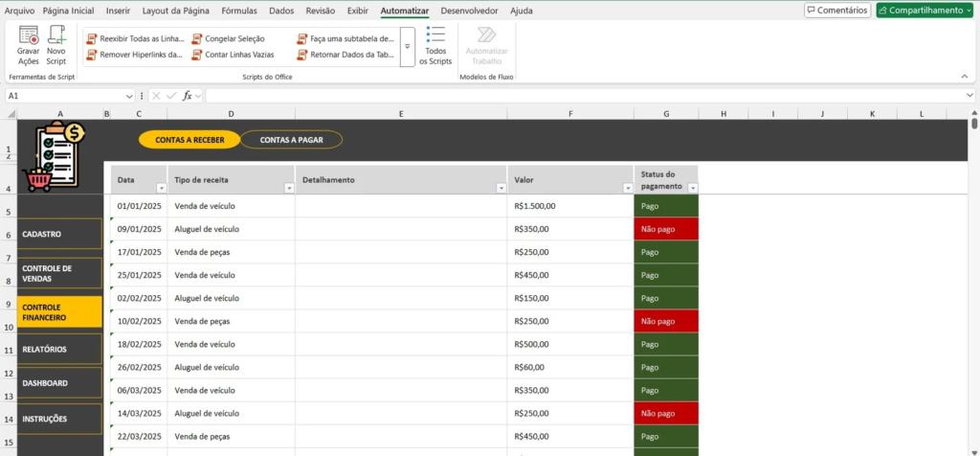Open the Tipo de receita filter dropdown
980x456 pixels.
(288, 188)
